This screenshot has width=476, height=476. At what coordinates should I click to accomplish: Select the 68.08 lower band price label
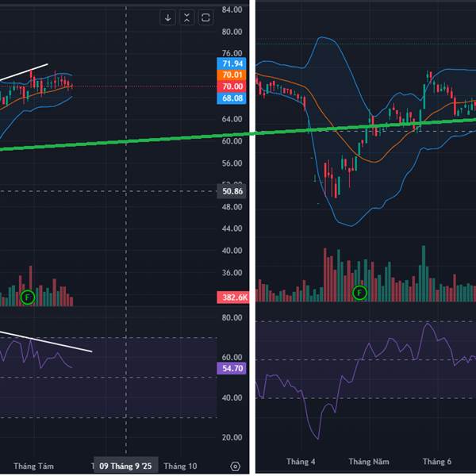pos(232,98)
